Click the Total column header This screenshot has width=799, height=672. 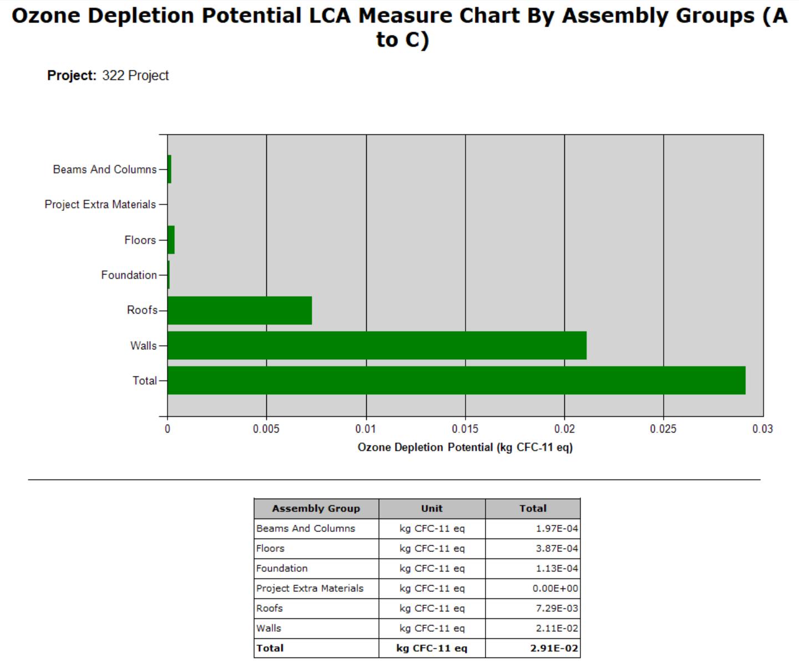click(533, 508)
